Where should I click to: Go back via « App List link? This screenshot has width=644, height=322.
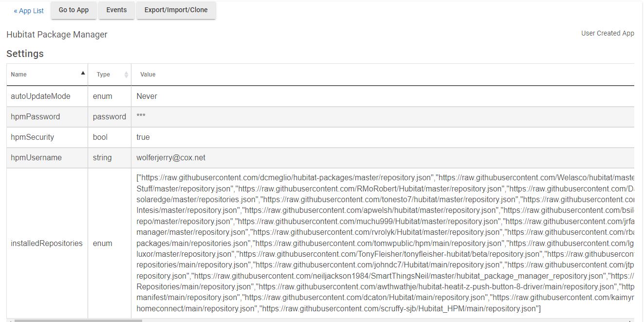pos(29,11)
